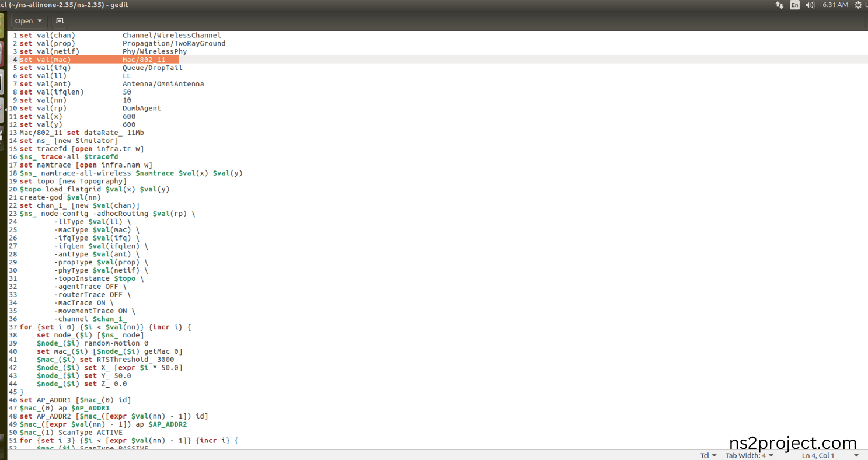Open the Tab Width: 4 dropdown

[x=750, y=455]
